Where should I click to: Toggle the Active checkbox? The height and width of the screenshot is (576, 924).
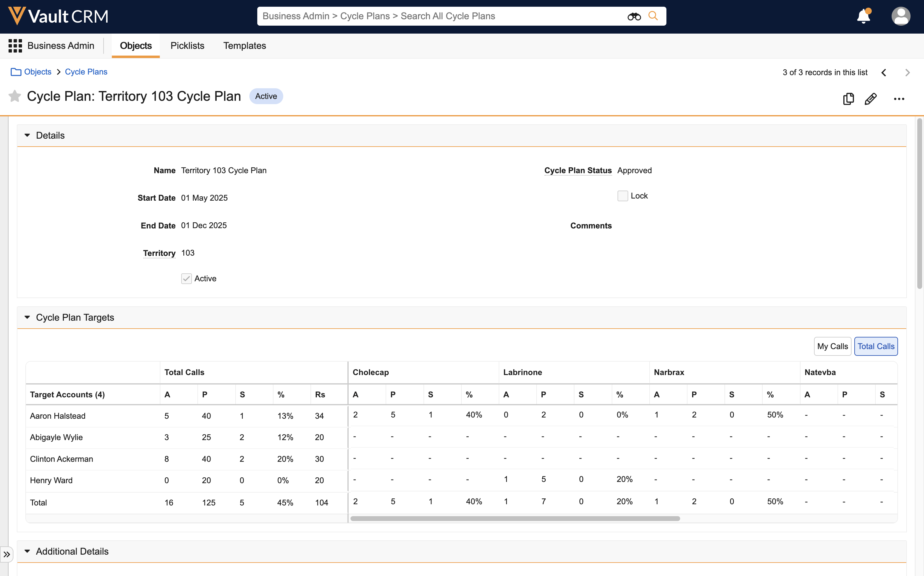click(186, 279)
